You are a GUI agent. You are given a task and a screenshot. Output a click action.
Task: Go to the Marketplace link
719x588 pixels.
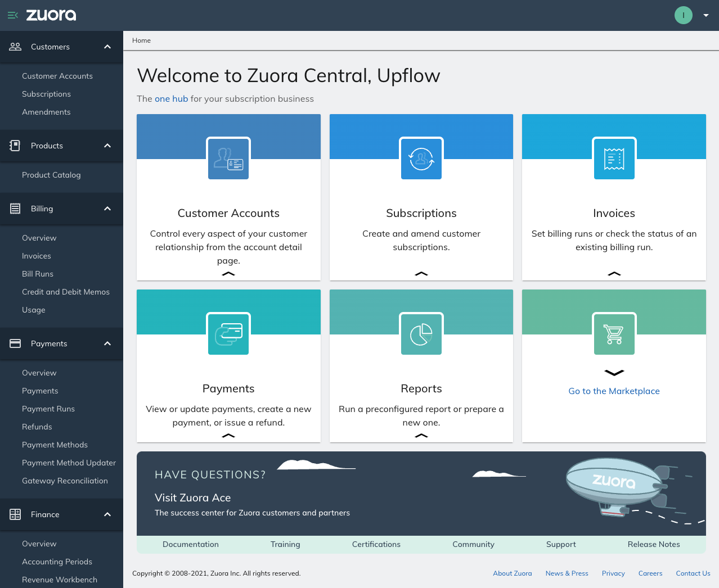(614, 391)
